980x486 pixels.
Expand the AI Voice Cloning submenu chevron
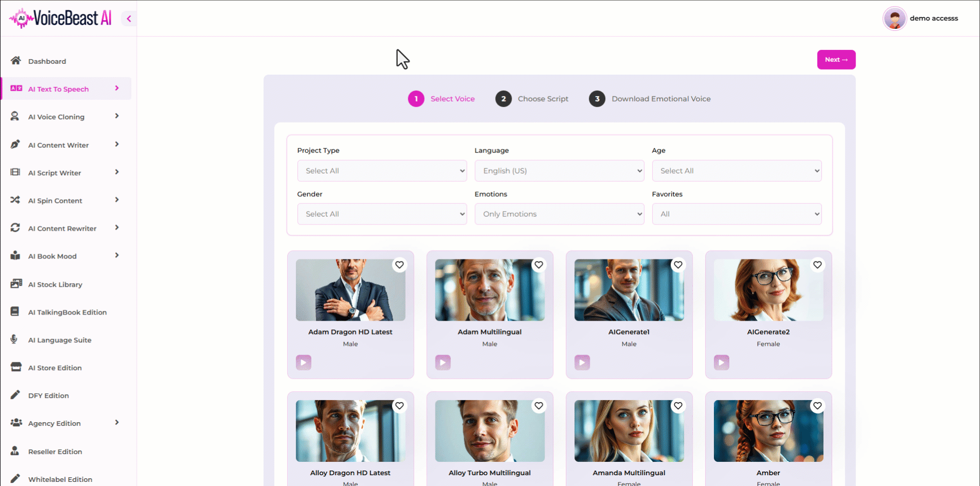click(117, 116)
